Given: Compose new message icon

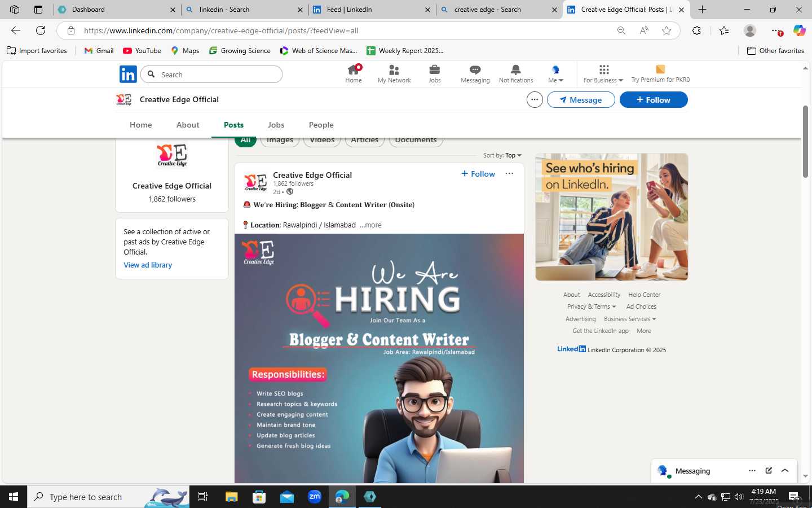Looking at the screenshot, I should pos(769,471).
